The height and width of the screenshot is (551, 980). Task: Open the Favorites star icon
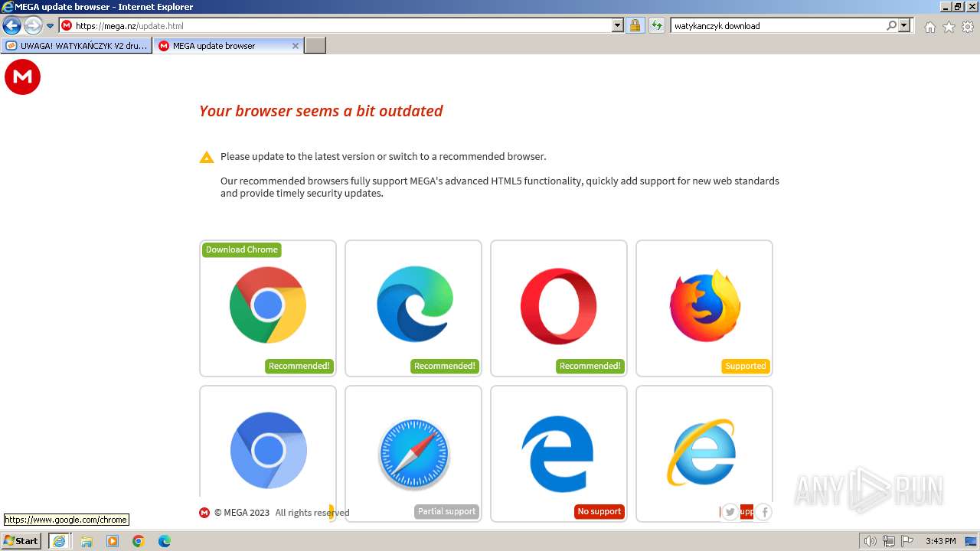pos(949,27)
